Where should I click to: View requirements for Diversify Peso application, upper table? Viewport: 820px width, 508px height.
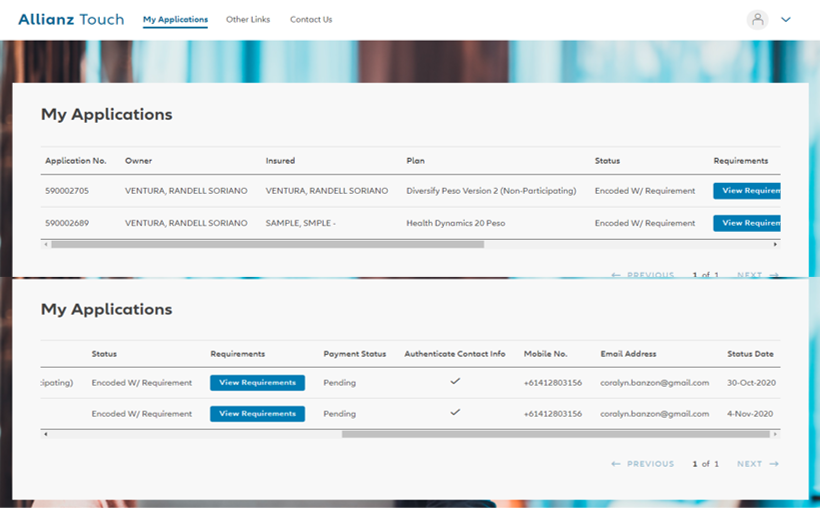pos(746,191)
